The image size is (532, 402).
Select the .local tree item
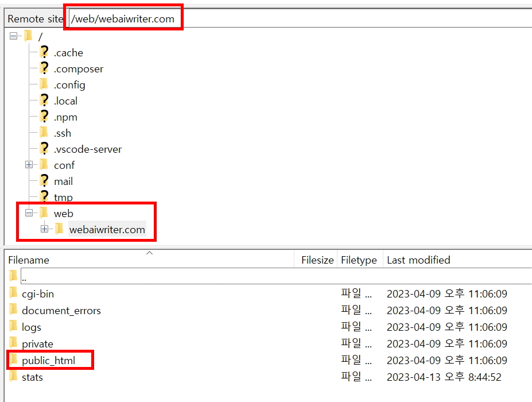[66, 101]
